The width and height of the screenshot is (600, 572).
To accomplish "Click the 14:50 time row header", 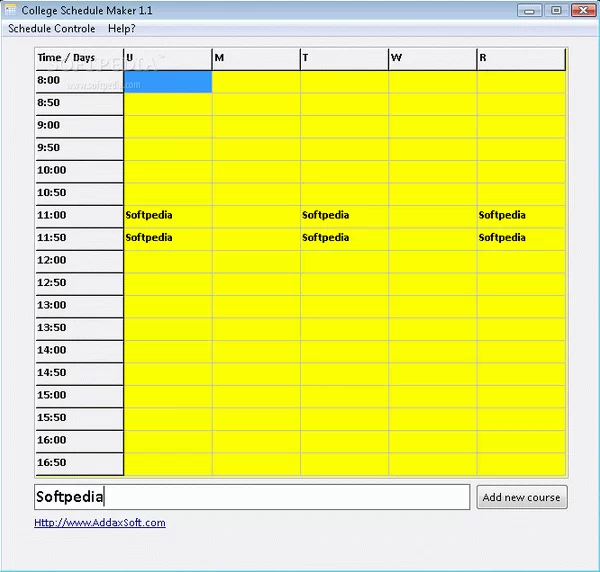I will pyautogui.click(x=79, y=374).
